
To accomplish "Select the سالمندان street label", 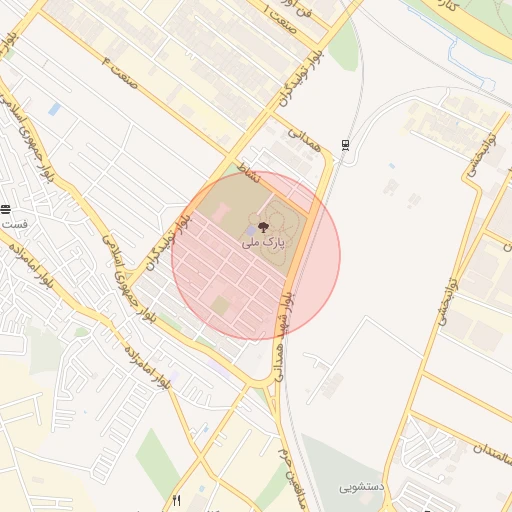I will (x=493, y=453).
